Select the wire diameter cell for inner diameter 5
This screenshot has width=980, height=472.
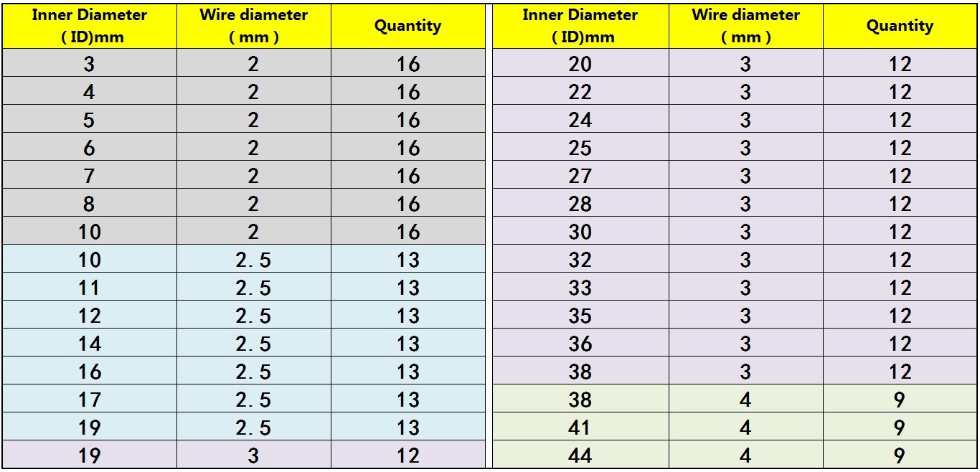(x=253, y=120)
